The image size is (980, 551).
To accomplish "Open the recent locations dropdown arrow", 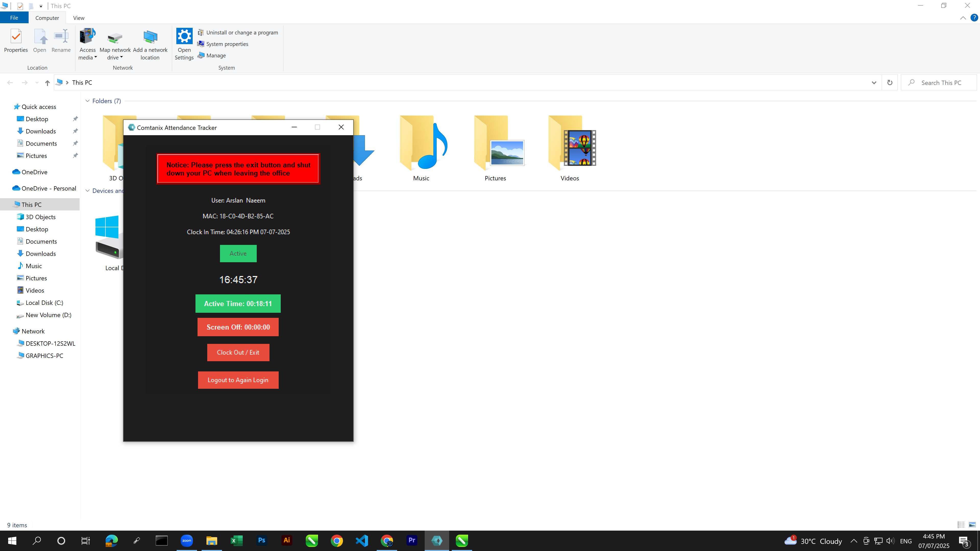I will coord(36,83).
